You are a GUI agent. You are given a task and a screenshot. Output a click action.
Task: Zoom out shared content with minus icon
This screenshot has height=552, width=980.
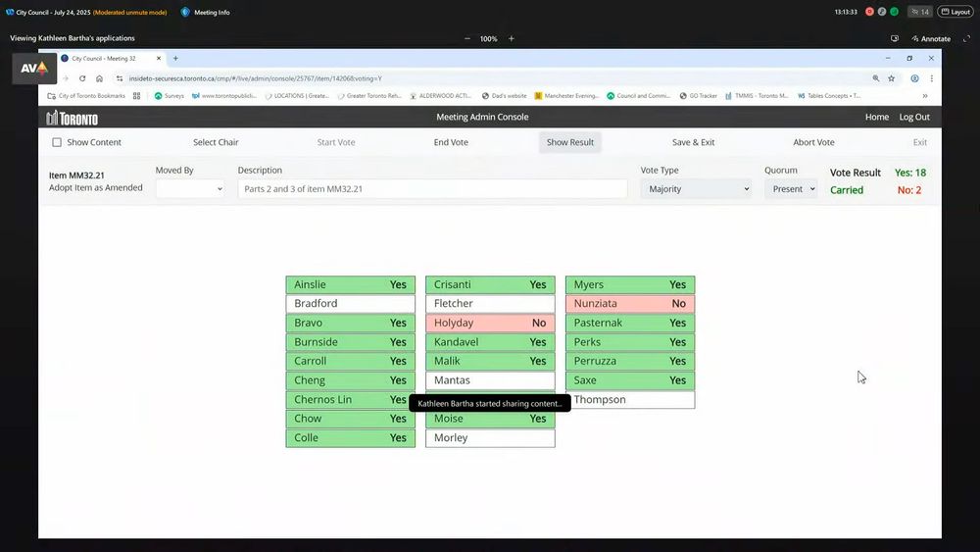(x=466, y=39)
